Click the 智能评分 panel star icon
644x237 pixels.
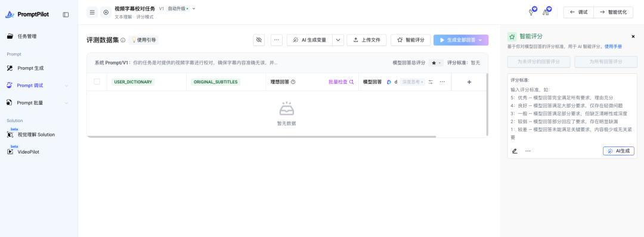pos(512,36)
